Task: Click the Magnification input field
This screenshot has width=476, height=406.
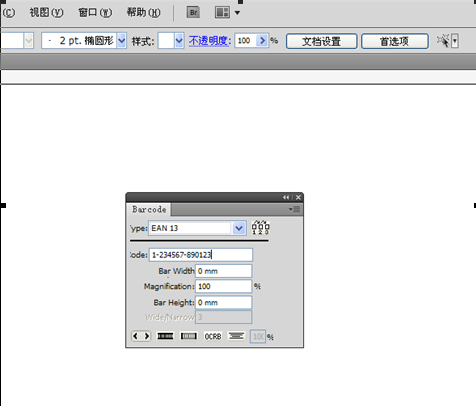Action: tap(223, 287)
